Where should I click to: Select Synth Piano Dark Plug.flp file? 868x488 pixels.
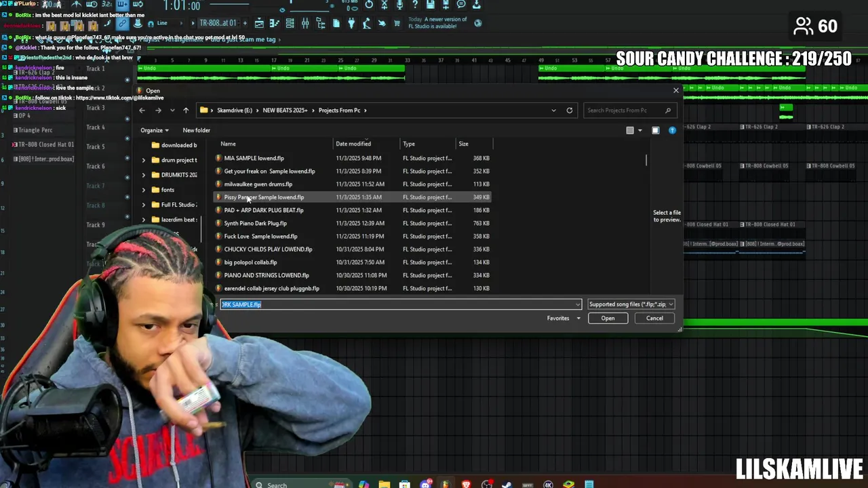[353, 223]
